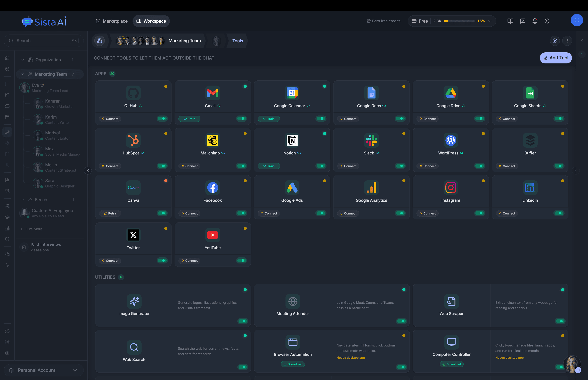Expand the Personal Account selector

44,370
